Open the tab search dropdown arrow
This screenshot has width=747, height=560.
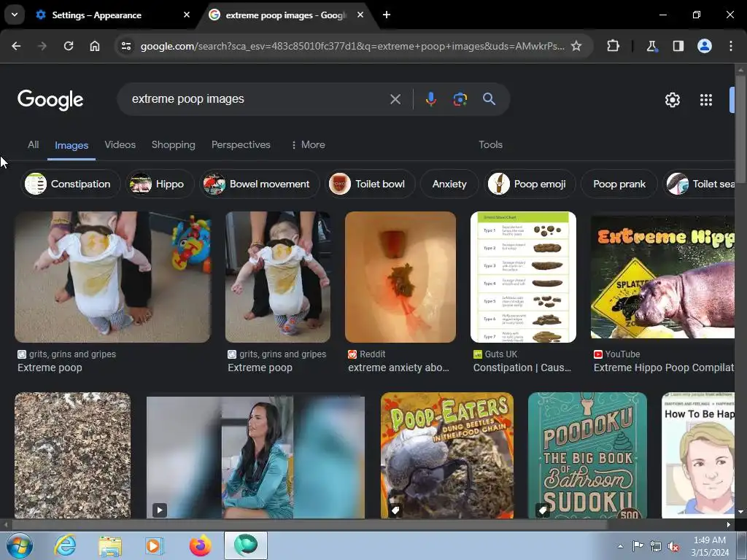coord(15,15)
